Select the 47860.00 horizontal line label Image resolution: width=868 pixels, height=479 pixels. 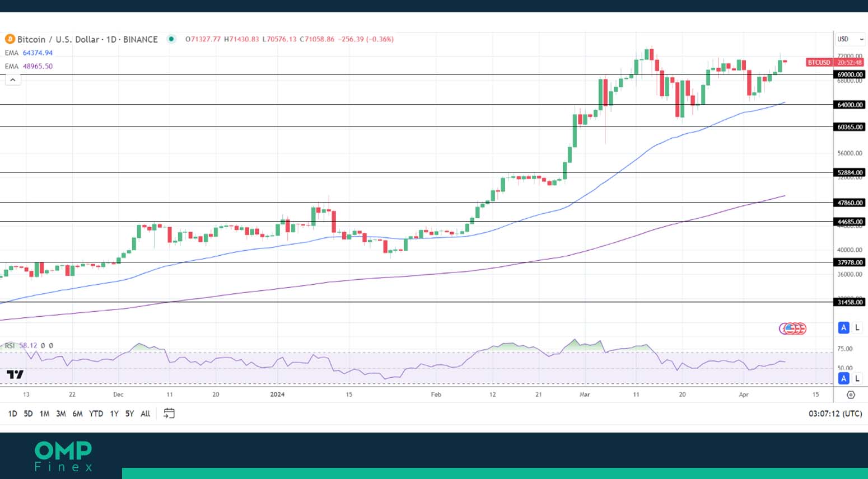(x=850, y=203)
